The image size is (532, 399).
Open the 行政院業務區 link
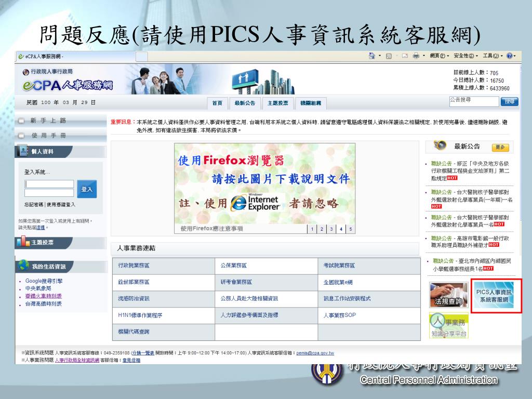[x=134, y=265]
